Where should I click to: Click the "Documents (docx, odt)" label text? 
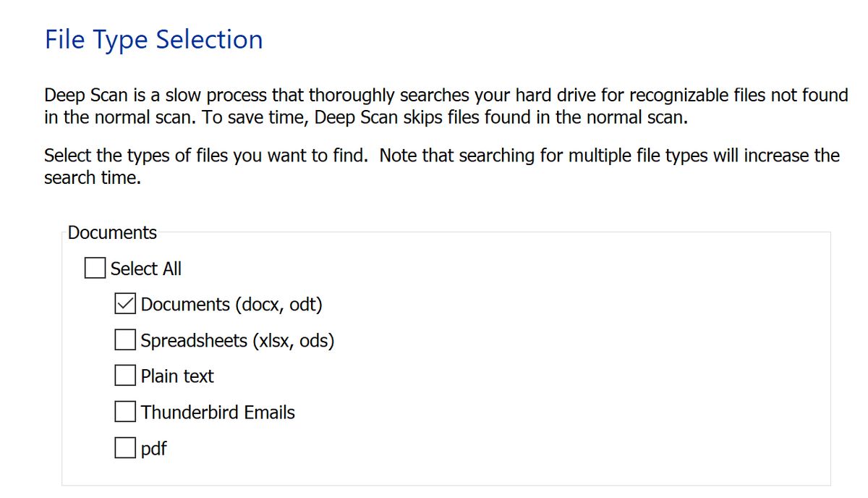pos(231,305)
